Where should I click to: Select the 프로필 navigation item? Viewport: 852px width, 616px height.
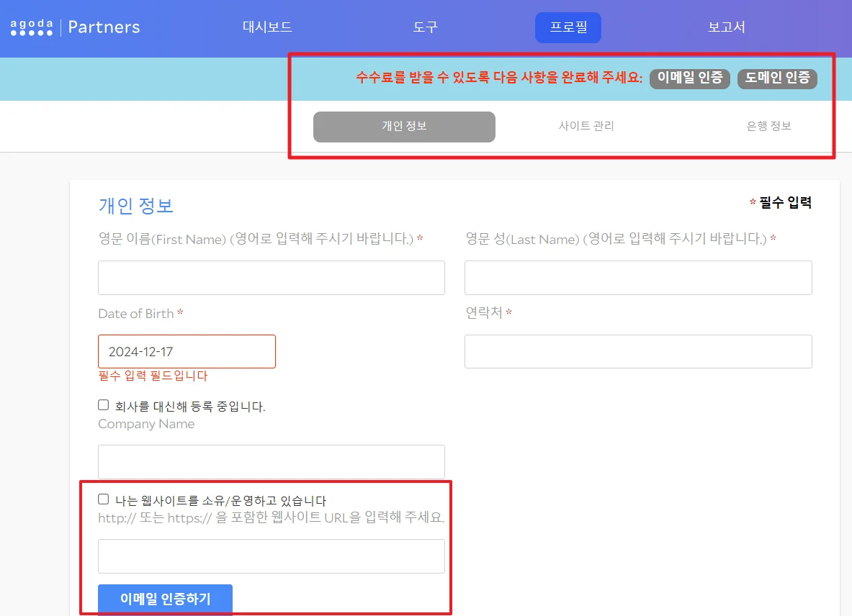[568, 27]
